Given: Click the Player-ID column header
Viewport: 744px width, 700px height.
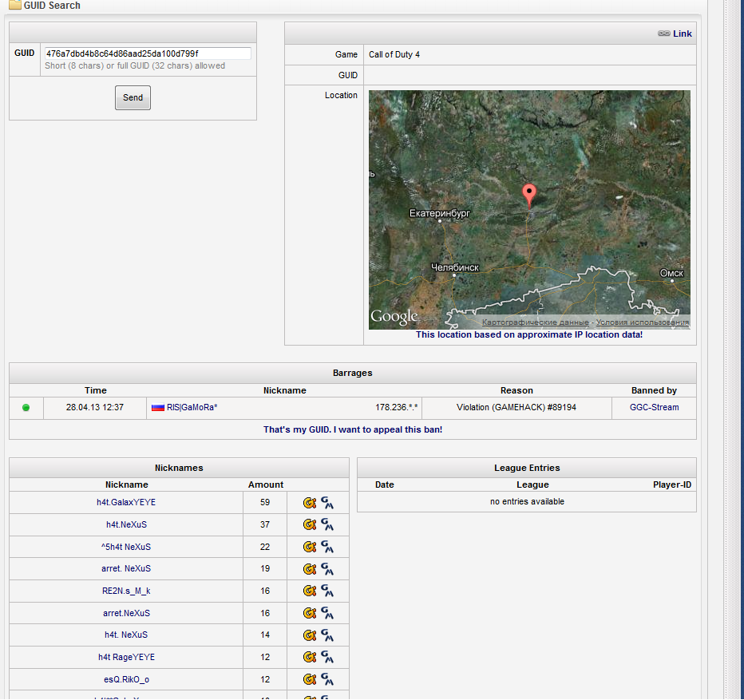Looking at the screenshot, I should click(x=672, y=484).
